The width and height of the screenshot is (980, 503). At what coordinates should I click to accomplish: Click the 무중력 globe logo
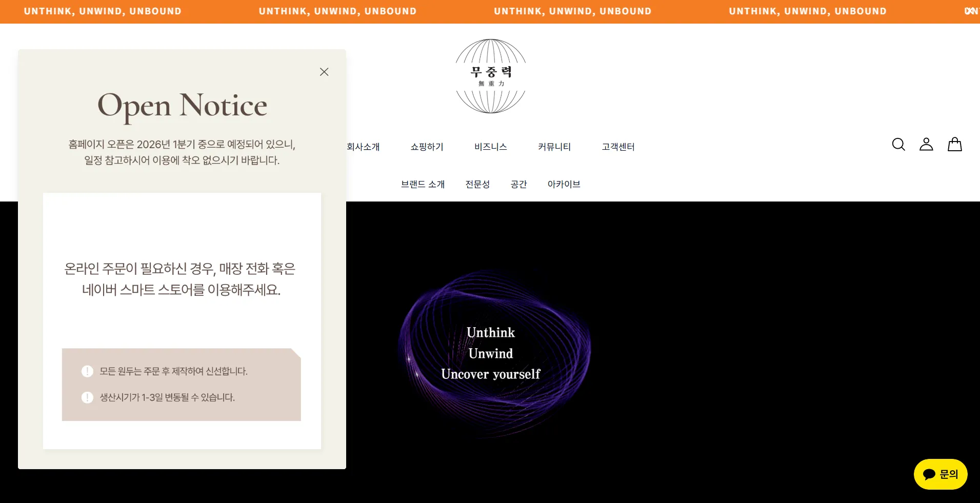[x=490, y=75]
